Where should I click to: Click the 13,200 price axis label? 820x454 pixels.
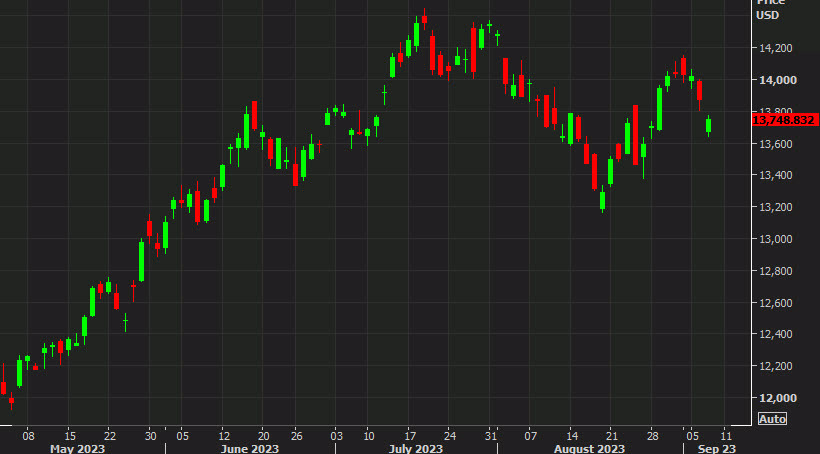click(x=776, y=207)
